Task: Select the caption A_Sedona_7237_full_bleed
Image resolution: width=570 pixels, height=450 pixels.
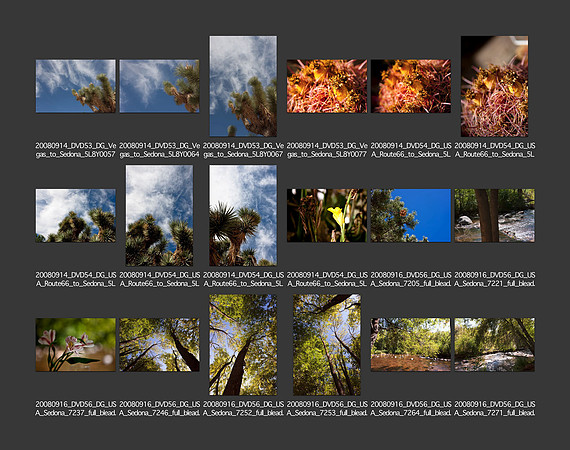Action: click(76, 409)
